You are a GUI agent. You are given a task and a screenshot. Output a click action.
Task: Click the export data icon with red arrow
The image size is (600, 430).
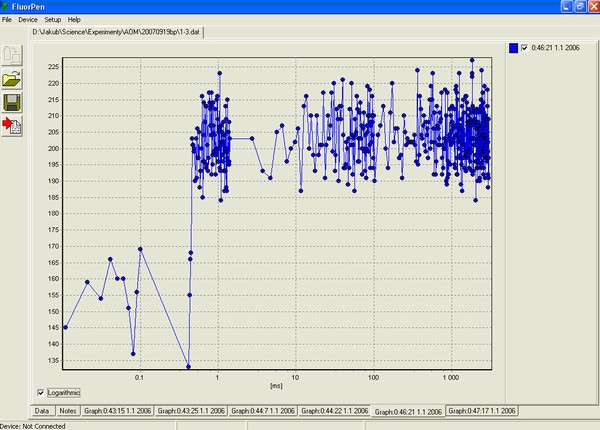(12, 126)
